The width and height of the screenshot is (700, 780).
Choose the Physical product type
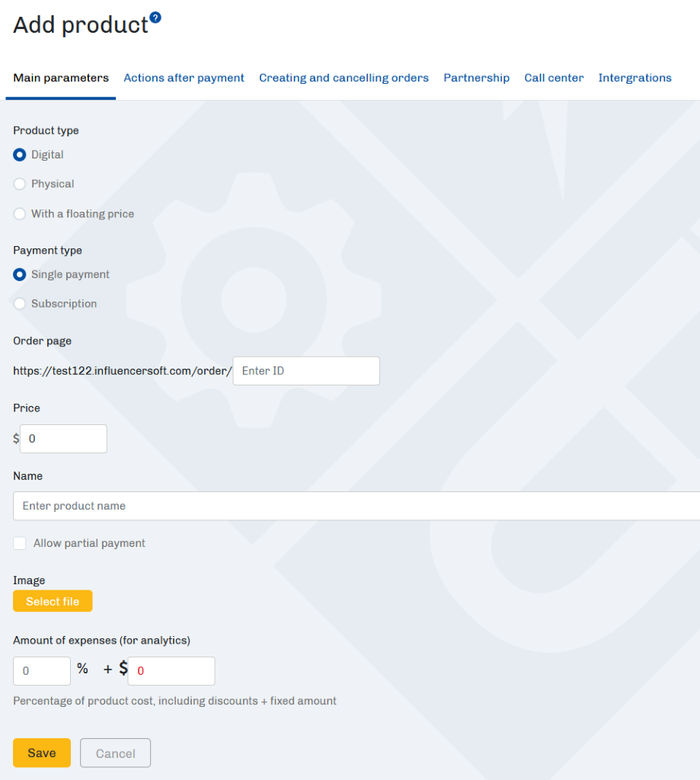[20, 184]
